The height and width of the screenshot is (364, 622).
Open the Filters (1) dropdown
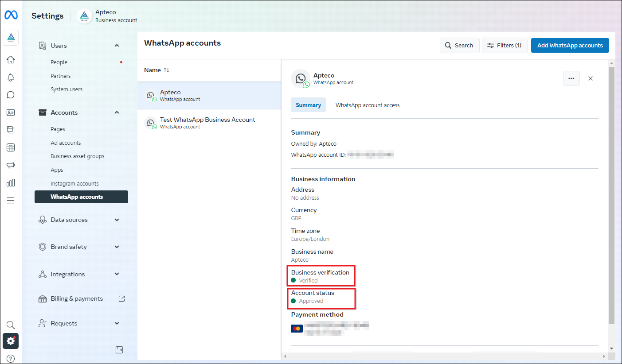click(505, 45)
